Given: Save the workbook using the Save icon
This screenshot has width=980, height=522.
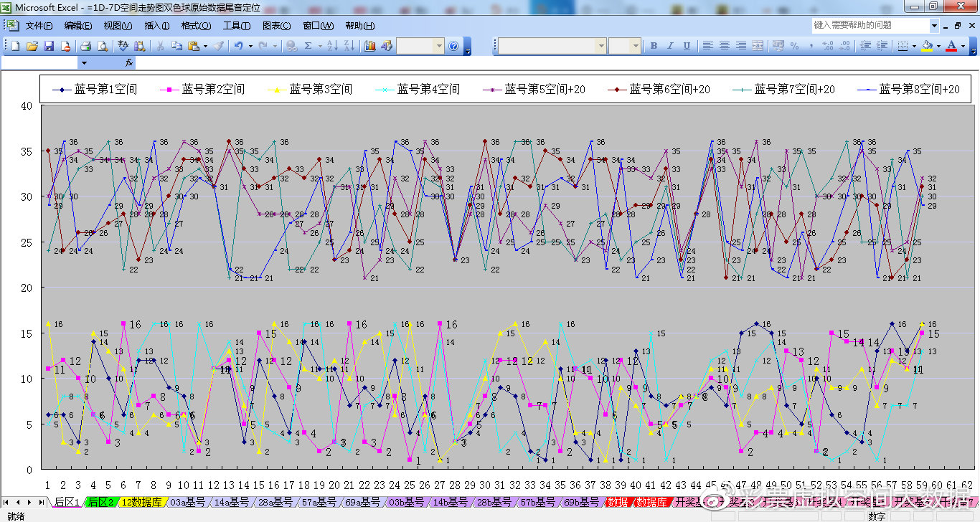Looking at the screenshot, I should 49,44.
